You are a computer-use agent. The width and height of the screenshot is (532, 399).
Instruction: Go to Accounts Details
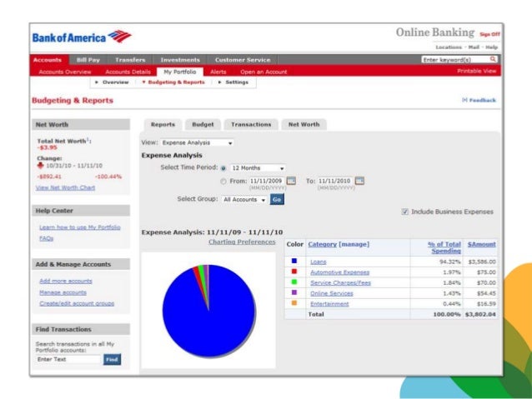[128, 72]
